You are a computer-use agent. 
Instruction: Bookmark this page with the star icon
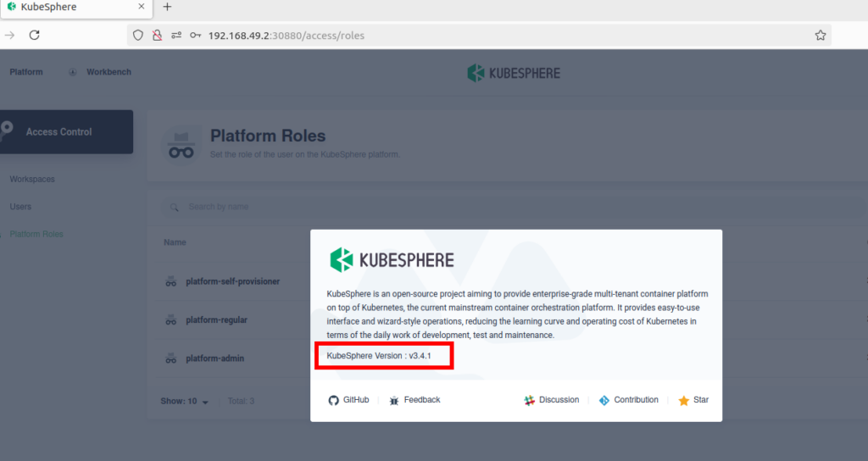click(x=821, y=36)
